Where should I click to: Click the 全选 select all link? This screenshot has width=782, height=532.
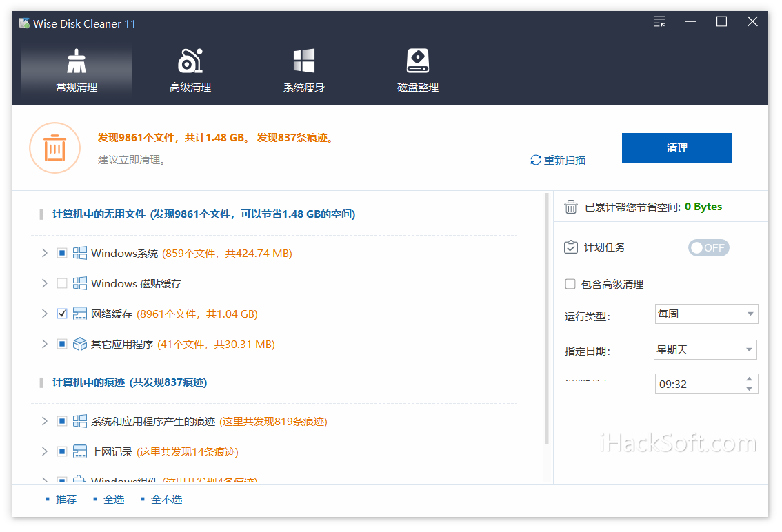pyautogui.click(x=114, y=499)
